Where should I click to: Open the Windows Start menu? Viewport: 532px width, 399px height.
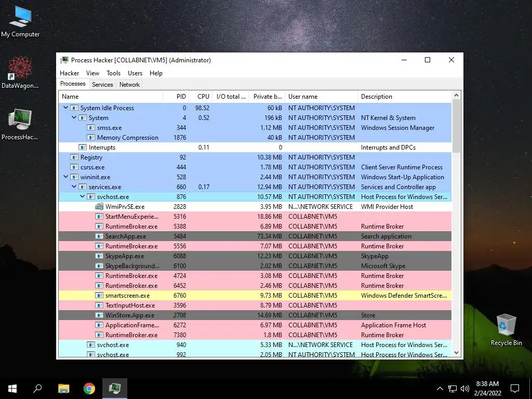(12, 389)
